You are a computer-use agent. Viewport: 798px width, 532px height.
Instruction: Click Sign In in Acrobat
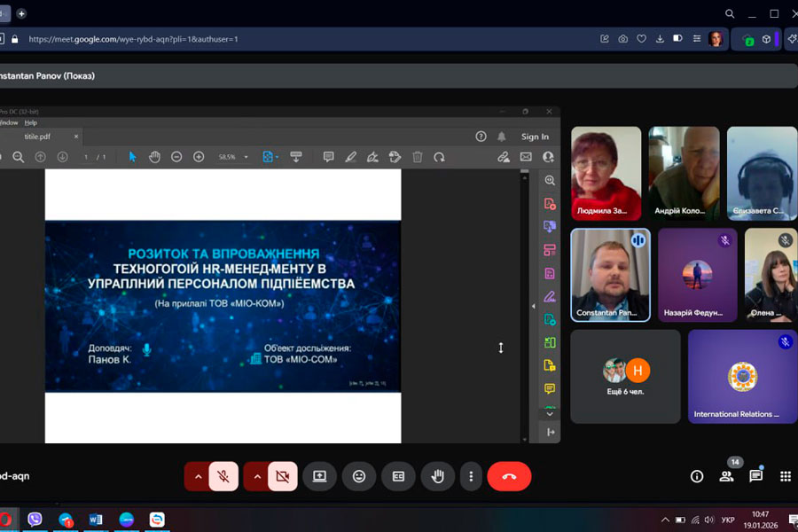pos(535,137)
